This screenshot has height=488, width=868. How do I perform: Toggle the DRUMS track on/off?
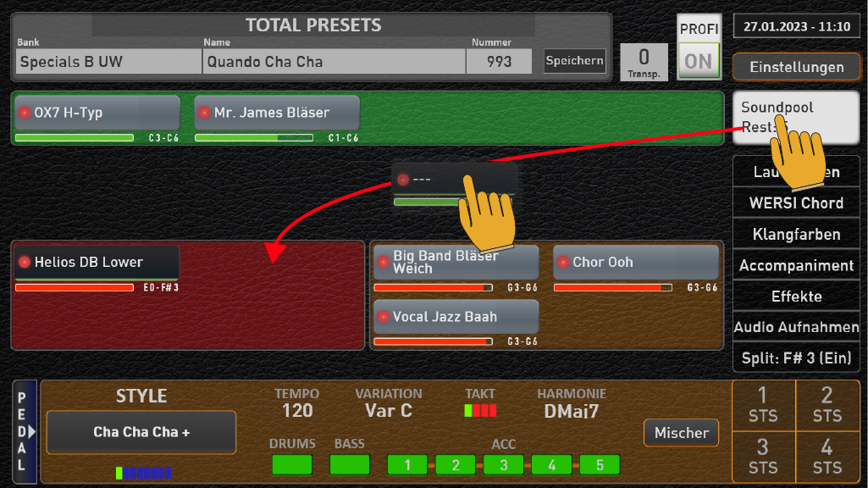point(292,465)
